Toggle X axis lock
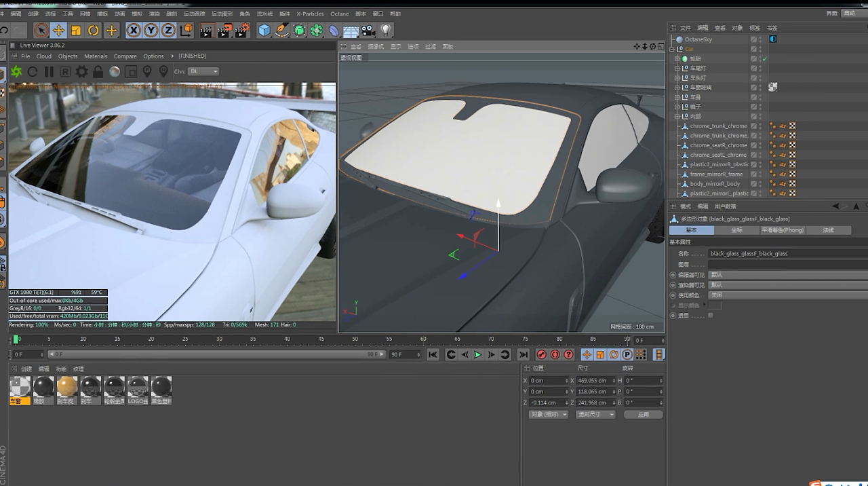 pyautogui.click(x=134, y=31)
